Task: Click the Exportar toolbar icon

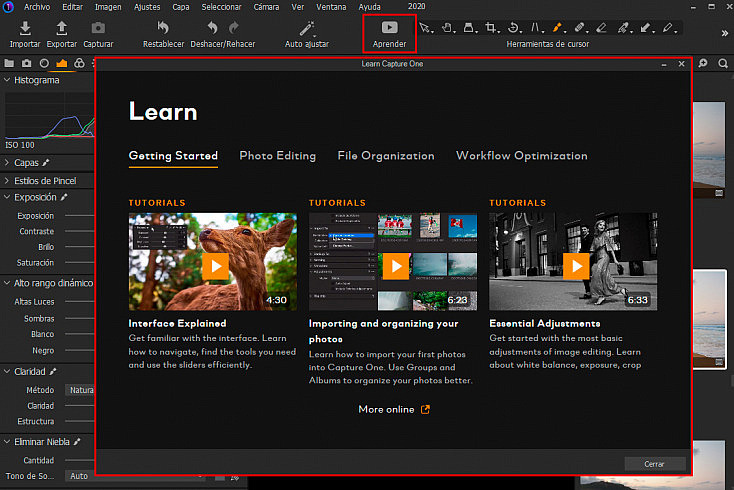Action: [x=61, y=28]
